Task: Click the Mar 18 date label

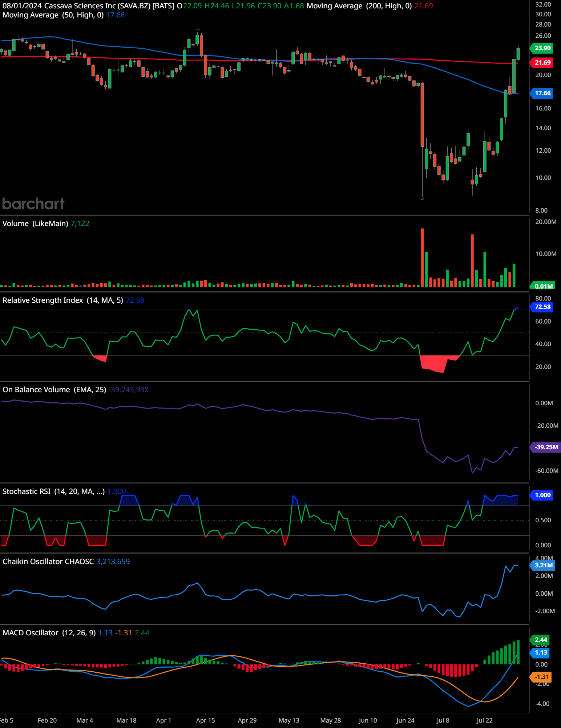Action: pos(126,720)
